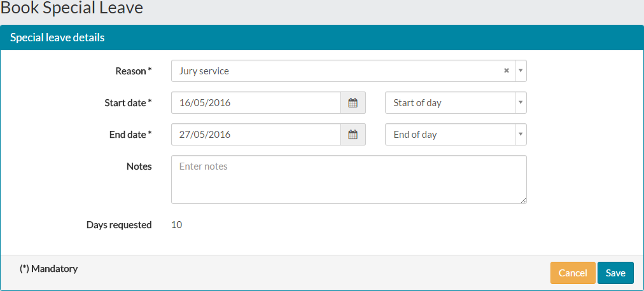Open the End of day selector field

pos(456,135)
